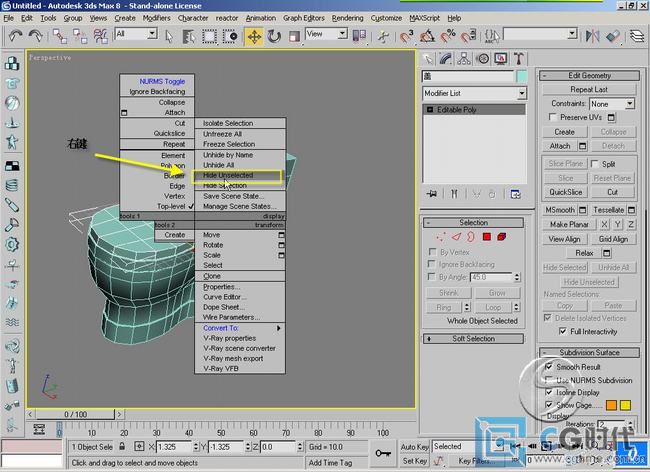This screenshot has height=472, width=650.
Task: Click the Pin Stack icon
Action: [x=432, y=194]
